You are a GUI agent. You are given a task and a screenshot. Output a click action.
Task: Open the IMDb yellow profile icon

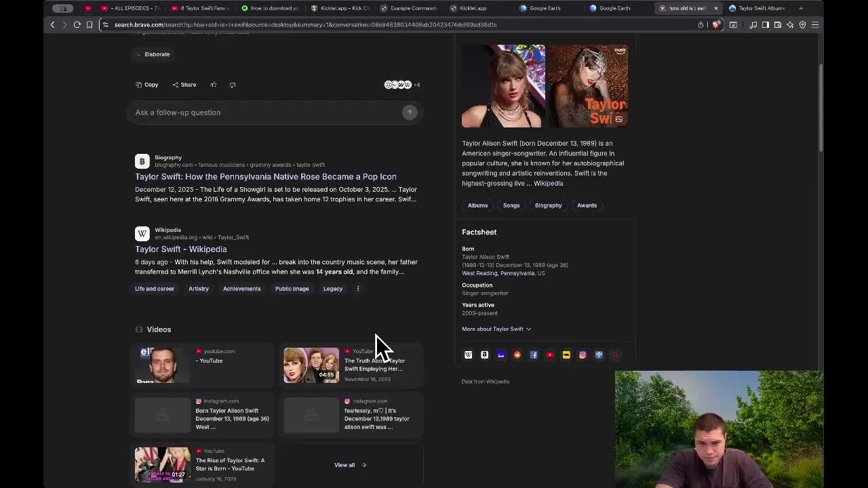pyautogui.click(x=566, y=354)
